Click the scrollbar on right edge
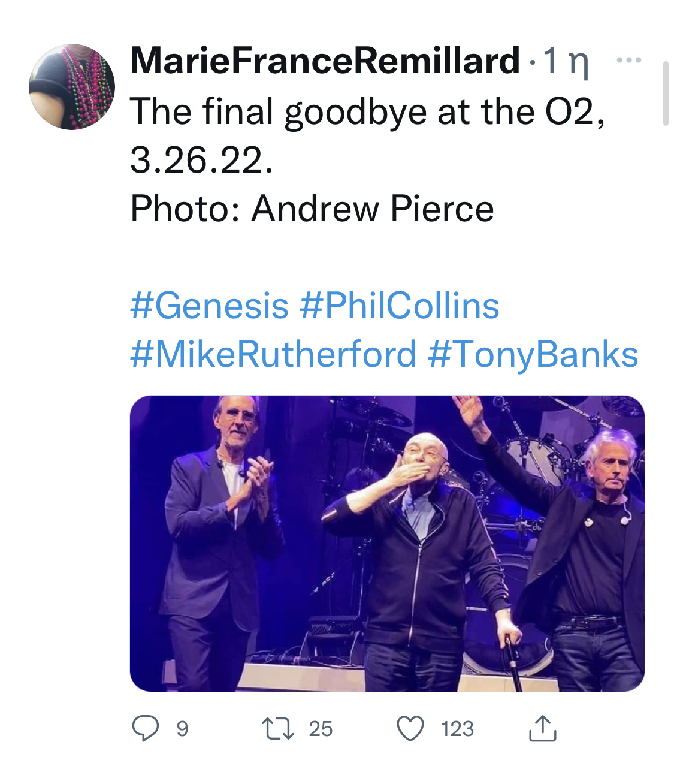The width and height of the screenshot is (674, 784). pyautogui.click(x=666, y=93)
